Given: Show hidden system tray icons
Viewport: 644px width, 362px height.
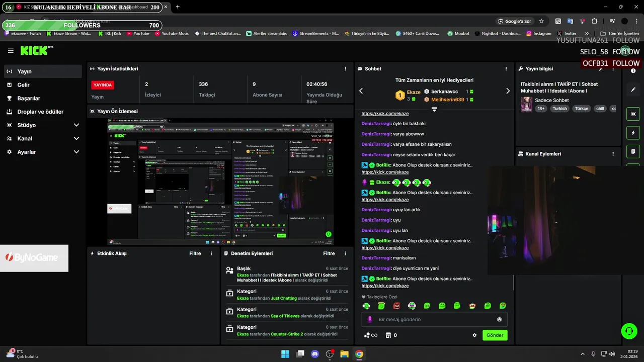Looking at the screenshot, I should [583, 354].
